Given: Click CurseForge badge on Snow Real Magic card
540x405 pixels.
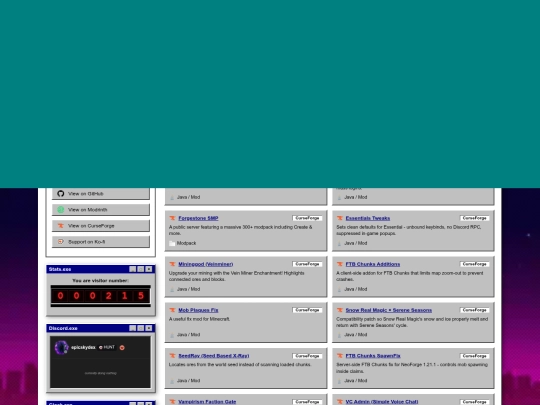Looking at the screenshot, I should (475, 310).
